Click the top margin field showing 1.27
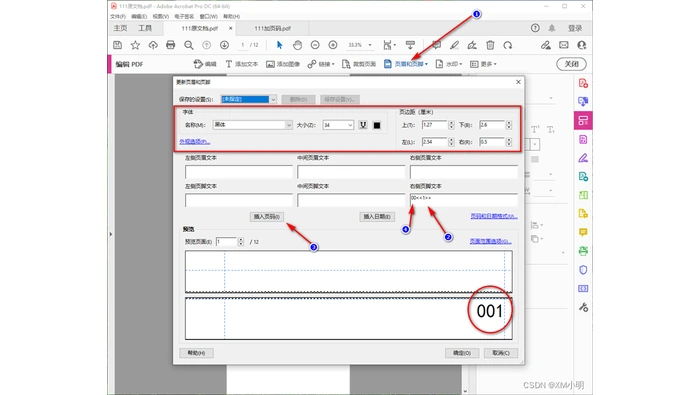The height and width of the screenshot is (395, 700). (x=434, y=125)
